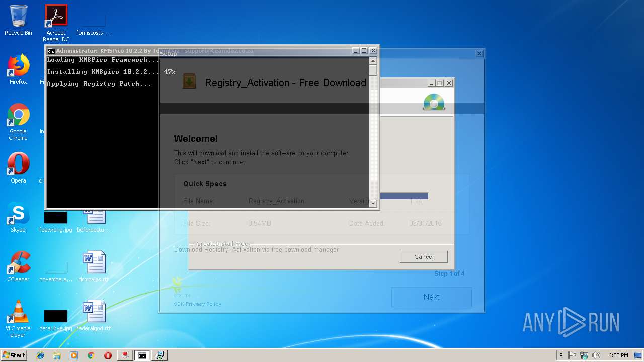Viewport: 644px width, 362px height.
Task: Show hidden system tray icons
Action: (x=561, y=355)
